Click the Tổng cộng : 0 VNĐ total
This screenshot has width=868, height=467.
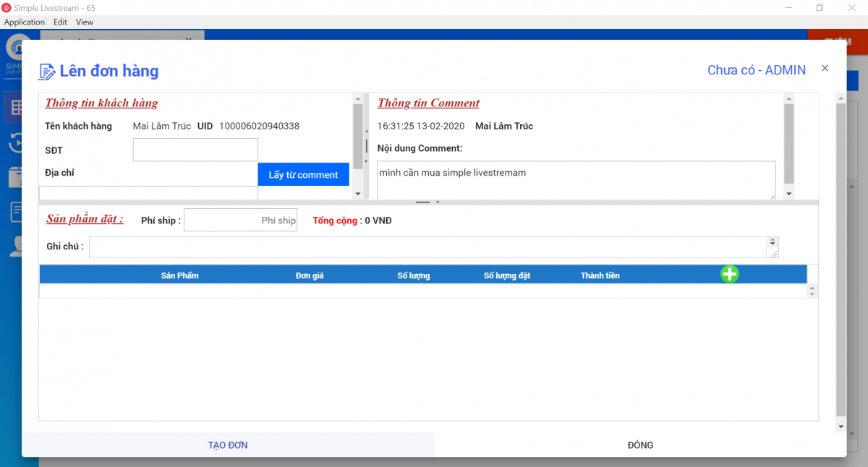pos(352,220)
